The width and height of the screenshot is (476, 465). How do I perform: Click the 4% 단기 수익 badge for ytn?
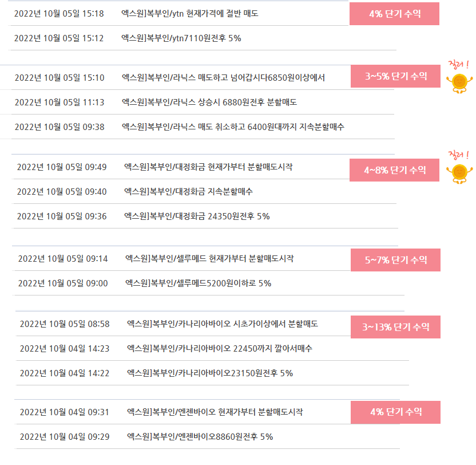[394, 14]
